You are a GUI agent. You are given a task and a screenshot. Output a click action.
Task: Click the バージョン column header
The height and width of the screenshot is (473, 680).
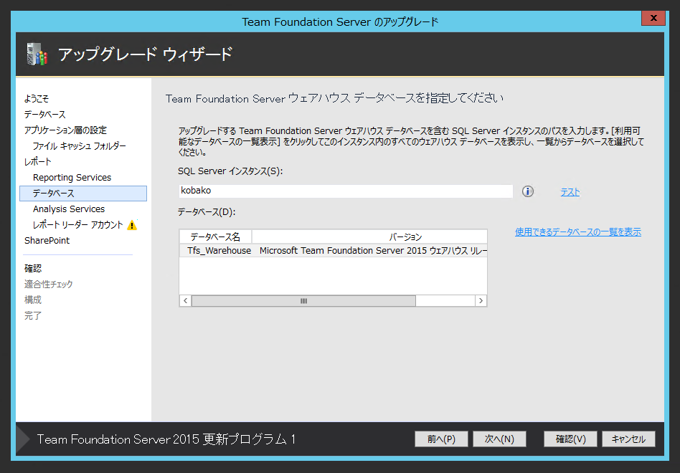point(369,237)
